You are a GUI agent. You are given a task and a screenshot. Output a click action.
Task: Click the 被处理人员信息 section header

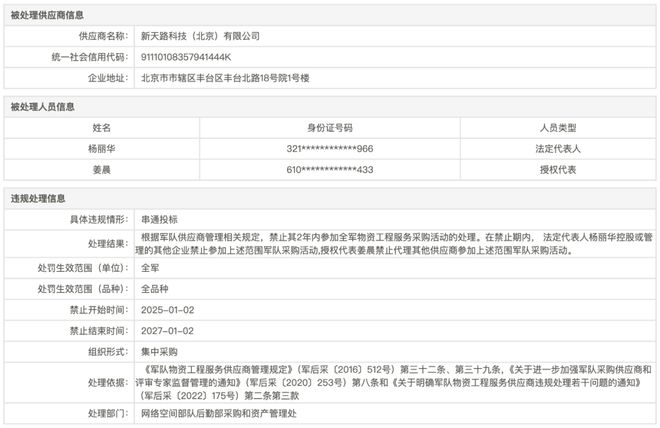click(43, 107)
